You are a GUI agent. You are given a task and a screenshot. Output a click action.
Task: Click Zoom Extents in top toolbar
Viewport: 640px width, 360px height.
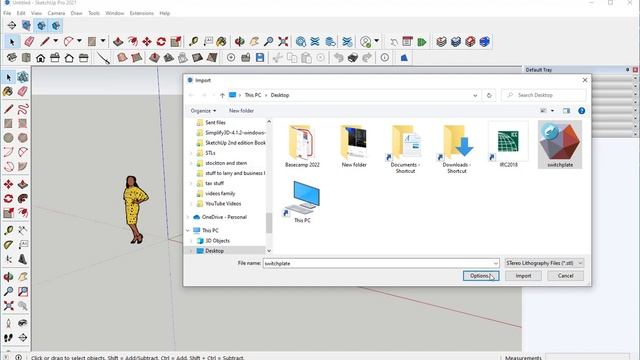(x=283, y=42)
